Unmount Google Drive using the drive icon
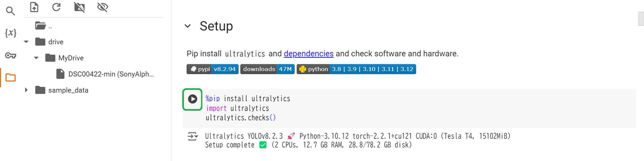 point(79,7)
